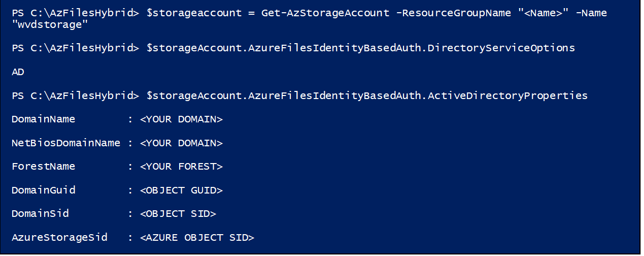The height and width of the screenshot is (256, 644).
Task: Click the <AZURE OBJECT SID> value
Action: 197,237
